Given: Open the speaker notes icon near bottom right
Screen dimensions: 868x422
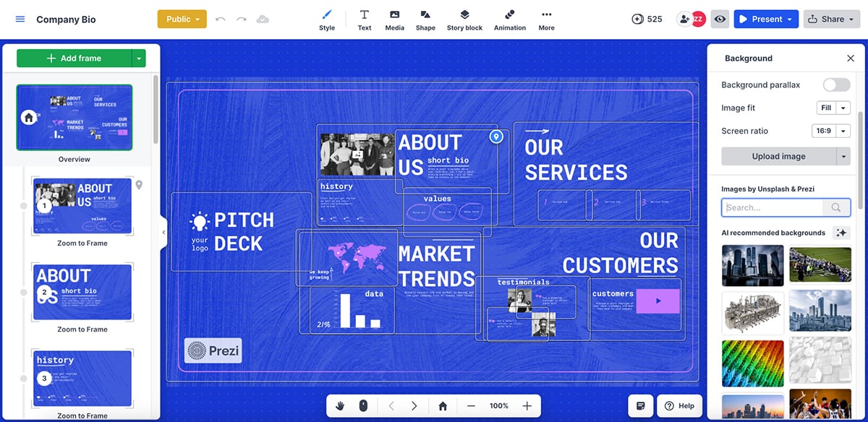Looking at the screenshot, I should (639, 405).
